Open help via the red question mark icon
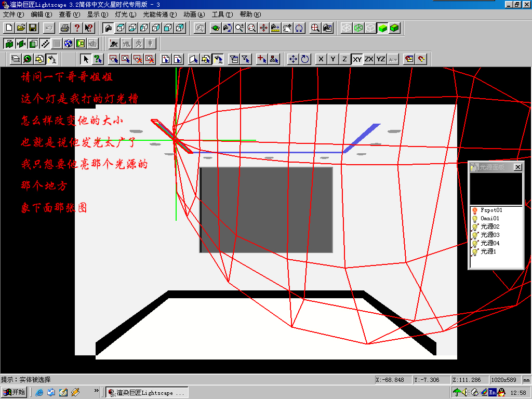The width and height of the screenshot is (532, 399). coord(77,28)
